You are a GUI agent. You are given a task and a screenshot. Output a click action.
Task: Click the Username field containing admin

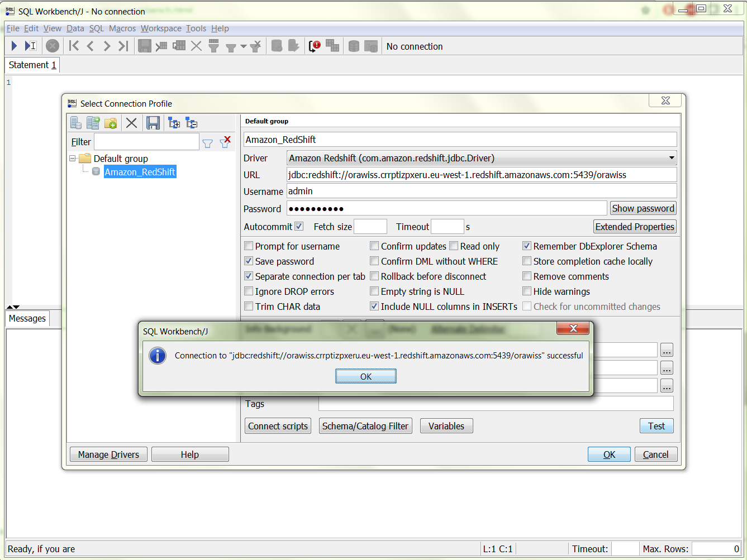(482, 191)
